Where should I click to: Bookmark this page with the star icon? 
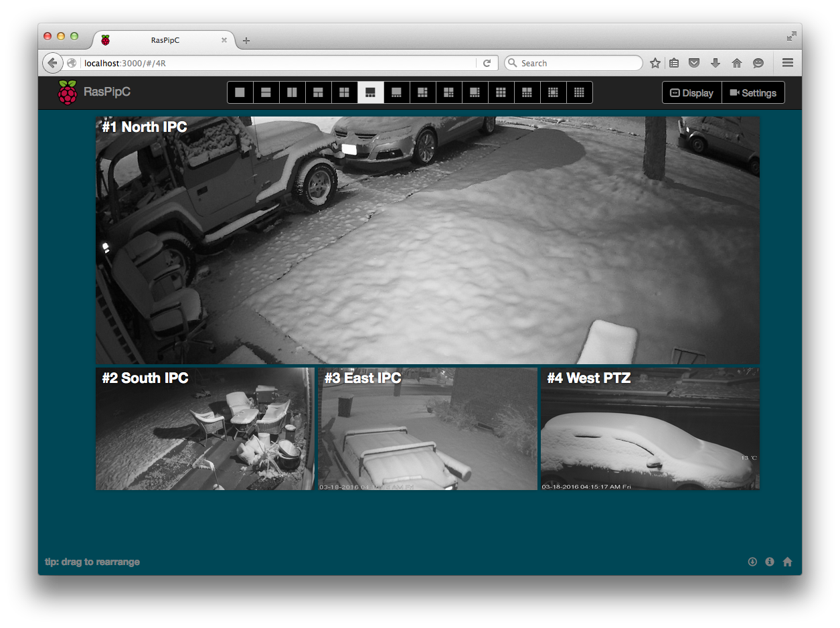click(x=655, y=63)
